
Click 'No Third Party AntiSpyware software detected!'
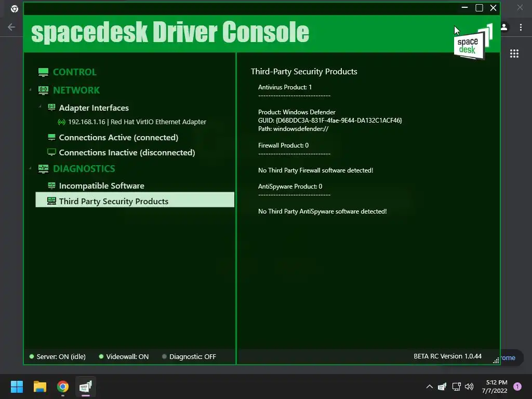click(322, 211)
